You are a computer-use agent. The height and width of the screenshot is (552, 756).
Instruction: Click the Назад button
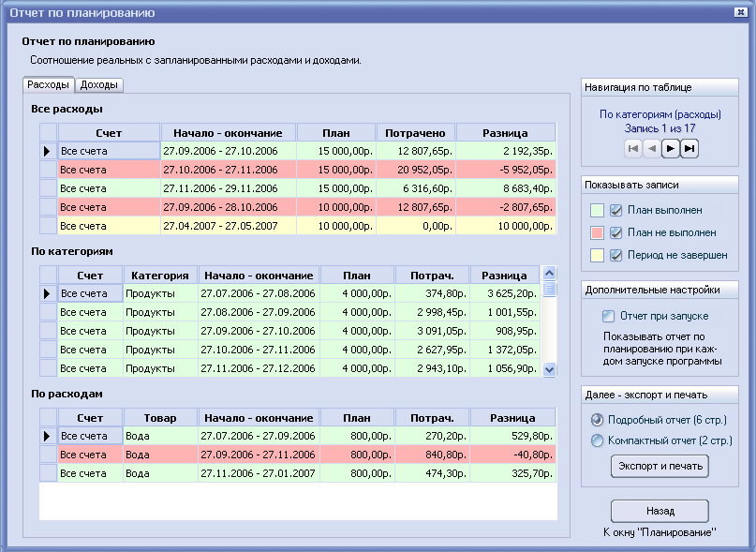[x=660, y=512]
